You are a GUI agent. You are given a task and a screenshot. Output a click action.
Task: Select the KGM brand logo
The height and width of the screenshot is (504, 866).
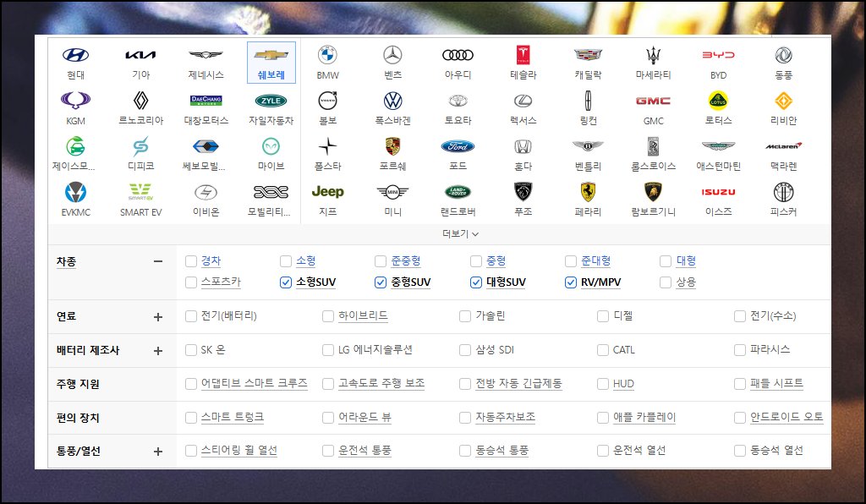(x=75, y=101)
